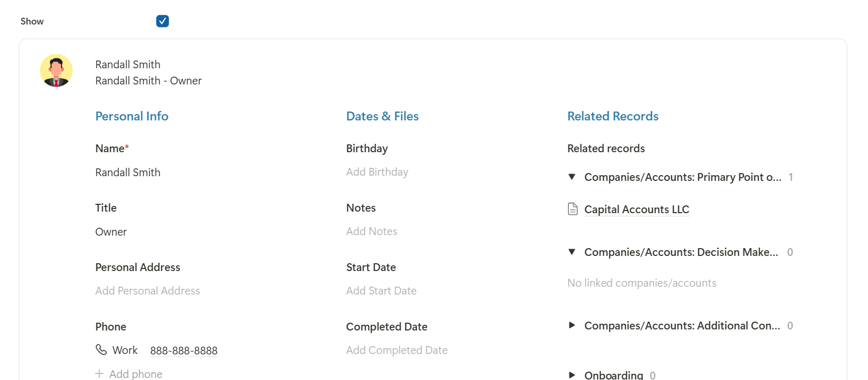Click the Add Personal Address field
Viewport: 868px width, 380px height.
tap(147, 291)
